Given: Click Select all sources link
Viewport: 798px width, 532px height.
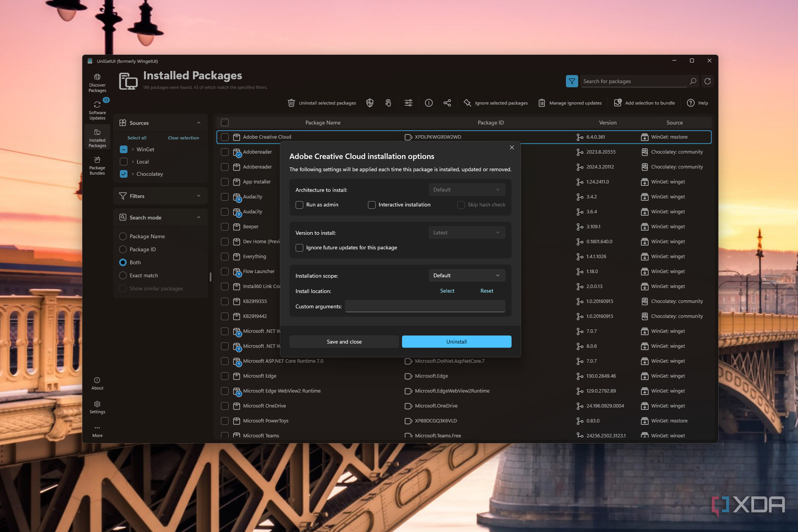Looking at the screenshot, I should 137,138.
